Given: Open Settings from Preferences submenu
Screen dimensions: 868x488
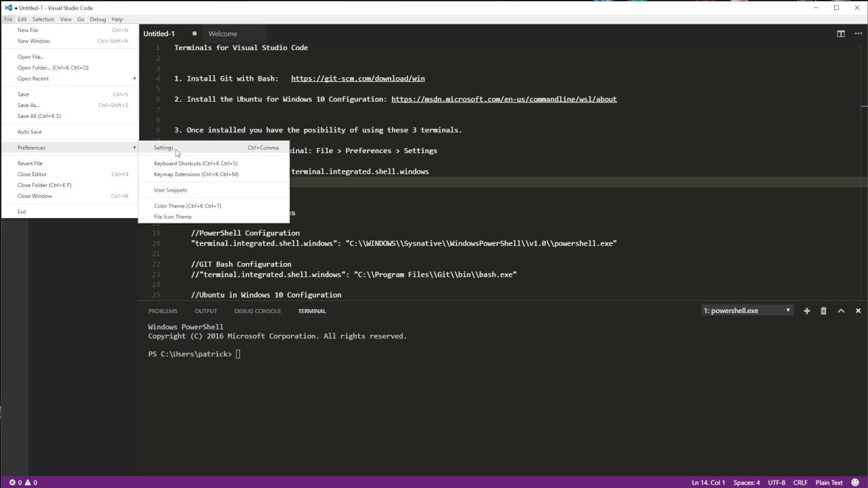Looking at the screenshot, I should click(x=214, y=148).
